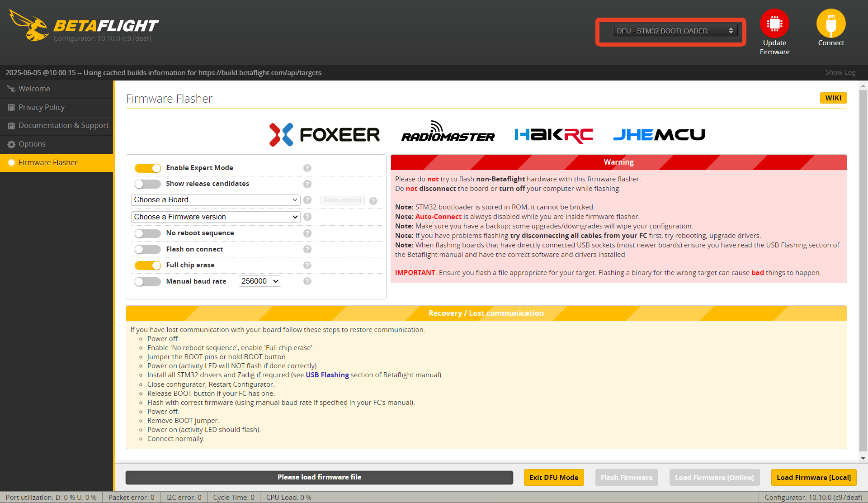
Task: Click the vertical scrollbar thumb
Action: [863, 270]
